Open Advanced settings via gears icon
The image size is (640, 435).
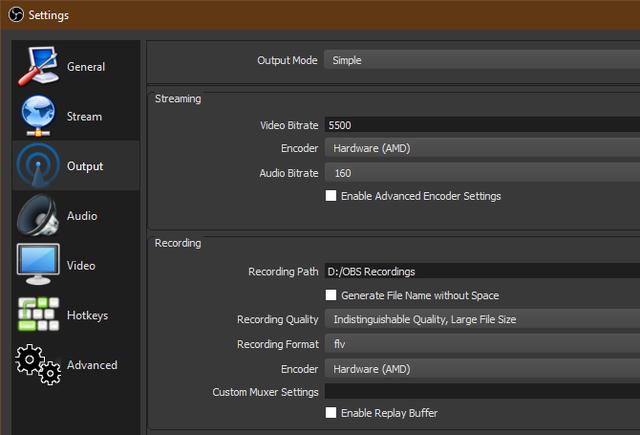[x=38, y=364]
